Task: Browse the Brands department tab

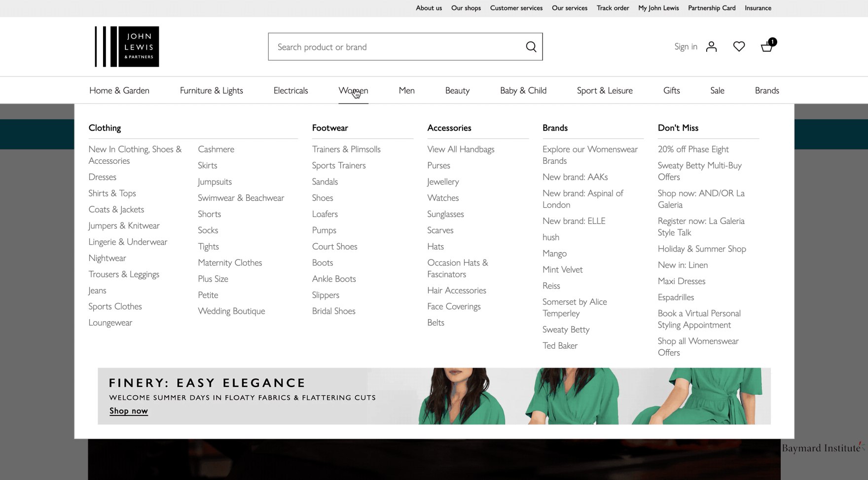Action: pos(767,90)
